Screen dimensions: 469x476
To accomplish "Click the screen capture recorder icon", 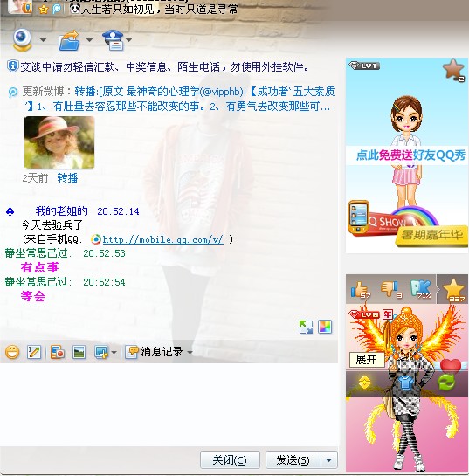I will point(58,352).
